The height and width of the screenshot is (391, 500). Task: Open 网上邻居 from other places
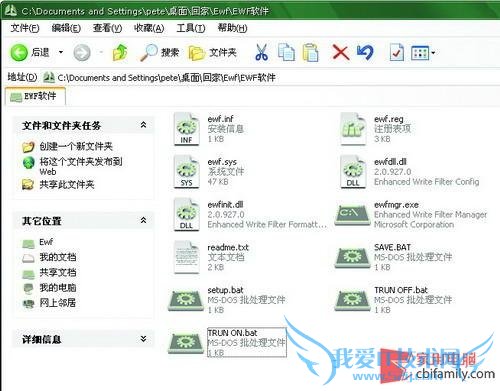click(x=58, y=303)
